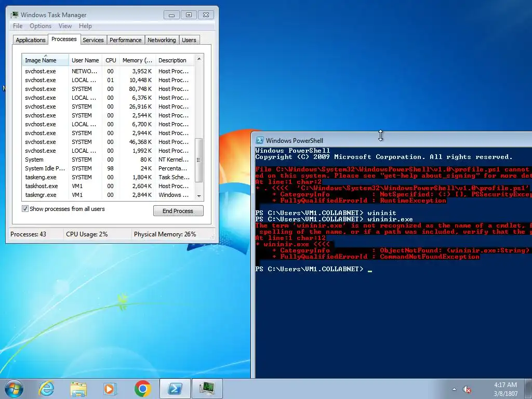Show hidden tray icons arrow
532x399 pixels.
click(x=454, y=390)
